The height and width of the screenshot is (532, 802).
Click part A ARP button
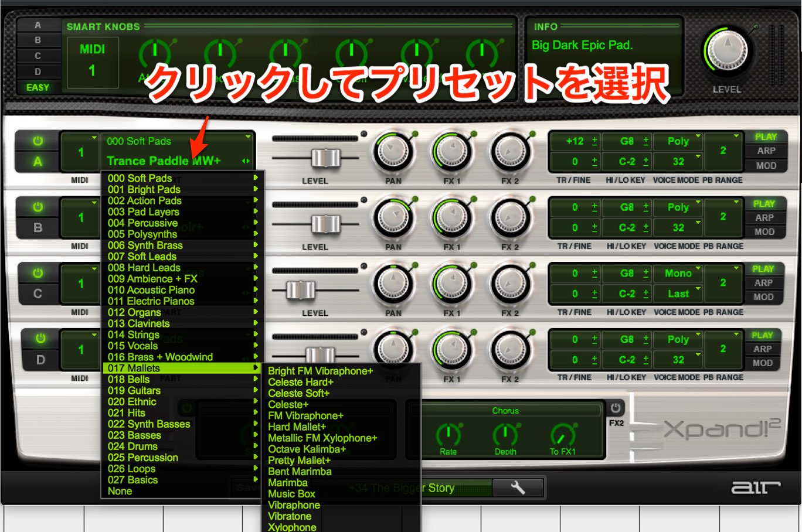[766, 151]
